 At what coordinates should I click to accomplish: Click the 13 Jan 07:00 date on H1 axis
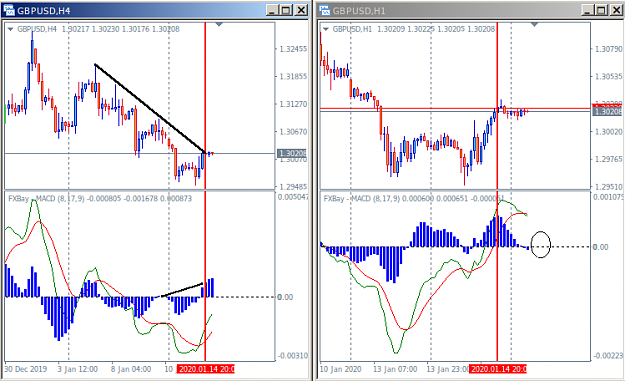click(x=395, y=369)
